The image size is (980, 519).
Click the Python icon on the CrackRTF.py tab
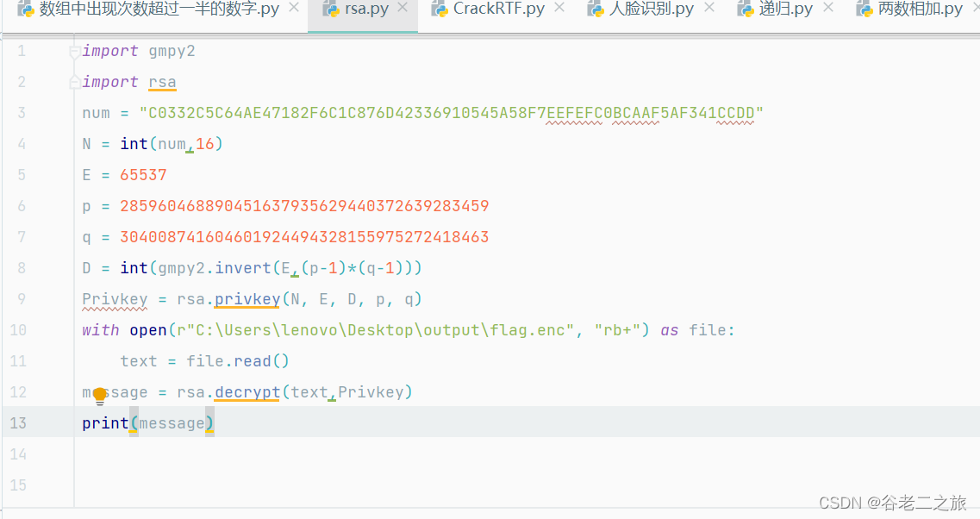tap(438, 10)
